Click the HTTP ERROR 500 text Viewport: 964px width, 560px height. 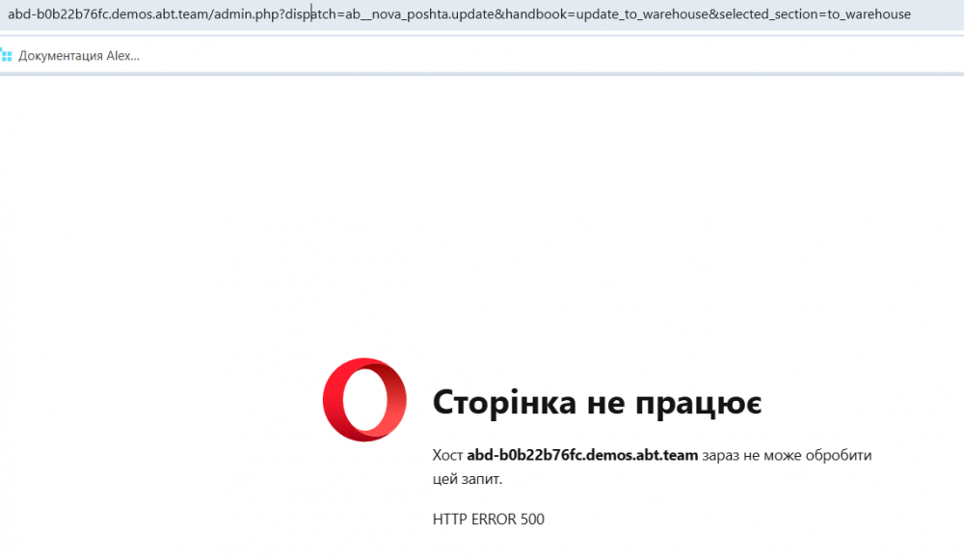pos(487,519)
